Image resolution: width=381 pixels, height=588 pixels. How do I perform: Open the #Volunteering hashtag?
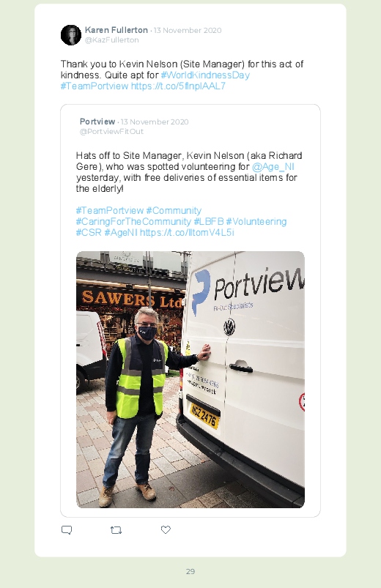pyautogui.click(x=256, y=222)
